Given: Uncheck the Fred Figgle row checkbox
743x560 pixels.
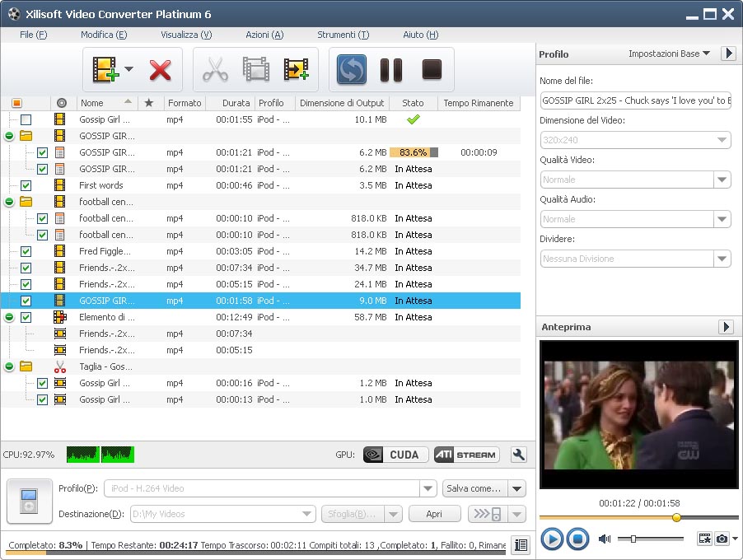Looking at the screenshot, I should tap(26, 251).
